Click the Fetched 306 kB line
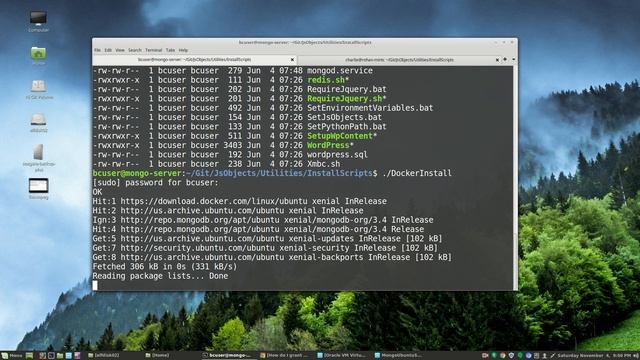This screenshot has height=360, width=640. tap(164, 267)
